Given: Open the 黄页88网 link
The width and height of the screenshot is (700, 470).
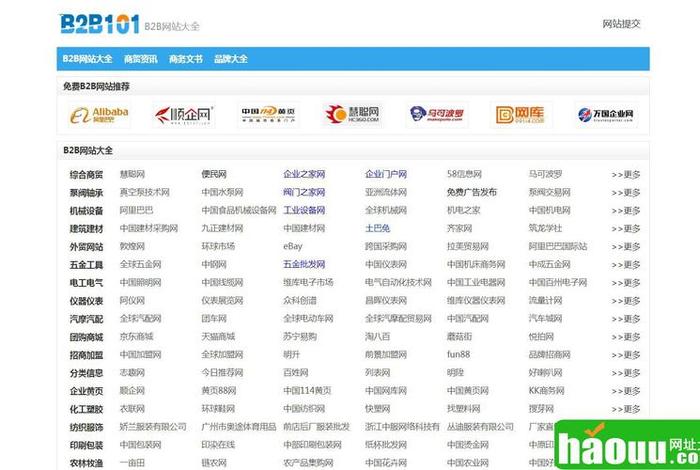Looking at the screenshot, I should coord(219,391).
